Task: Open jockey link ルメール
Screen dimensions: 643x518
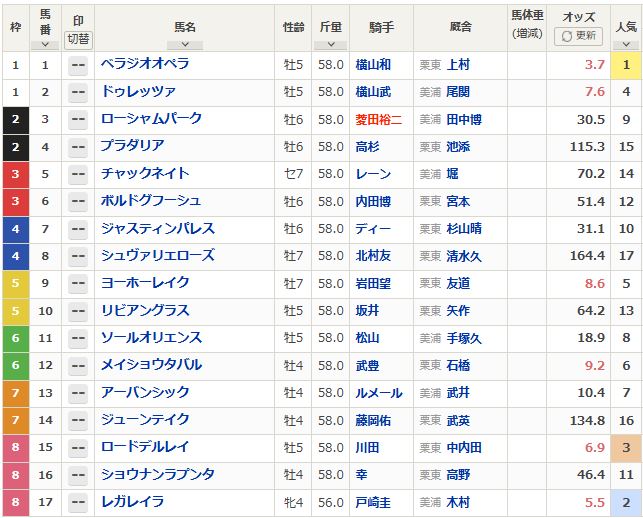Action: (x=379, y=393)
